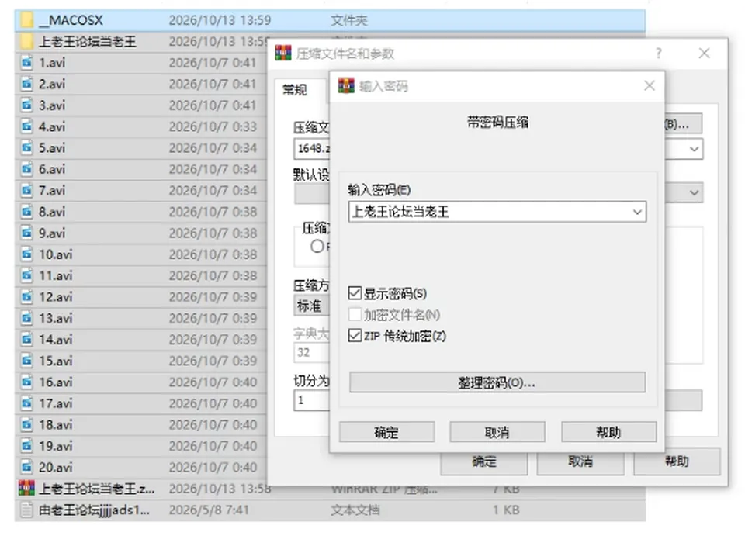
Task: Click the WinRAR ZIP archive file icon
Action: coord(26,489)
